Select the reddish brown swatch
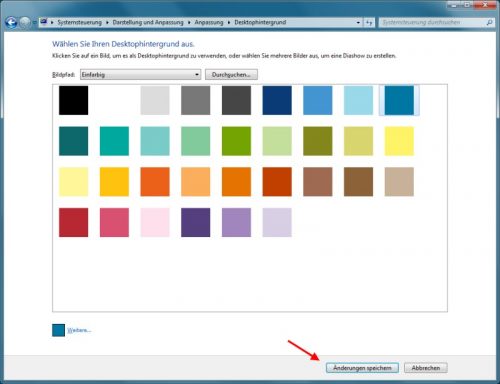500x384 pixels. coord(318,182)
